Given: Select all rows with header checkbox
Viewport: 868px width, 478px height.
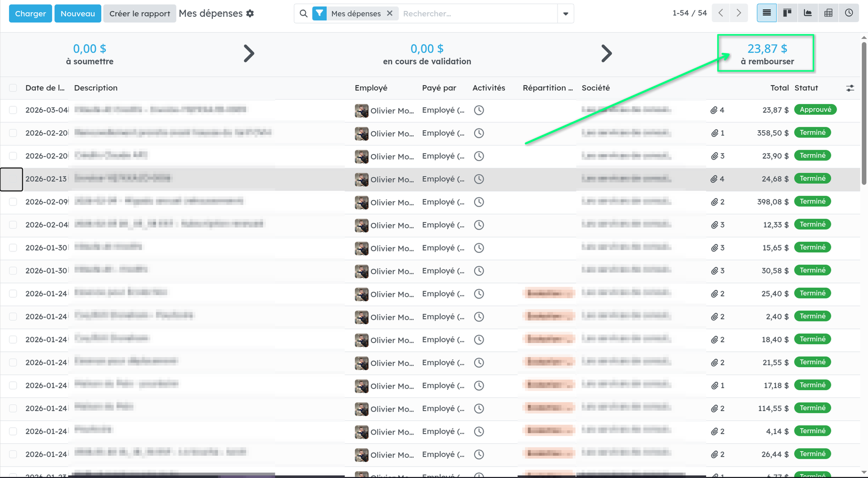Looking at the screenshot, I should point(13,88).
